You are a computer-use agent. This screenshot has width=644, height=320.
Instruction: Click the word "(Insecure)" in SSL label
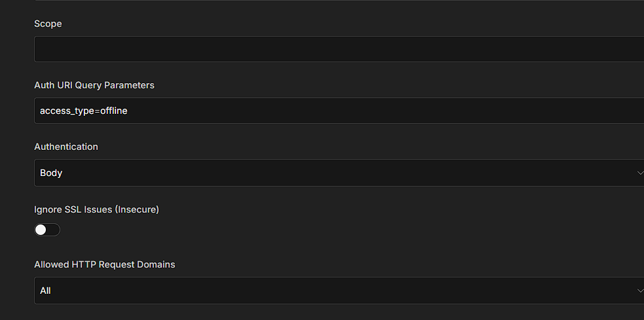(136, 209)
